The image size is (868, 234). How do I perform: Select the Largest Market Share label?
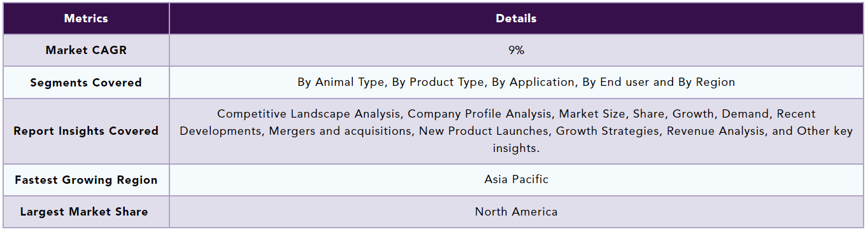tap(86, 212)
